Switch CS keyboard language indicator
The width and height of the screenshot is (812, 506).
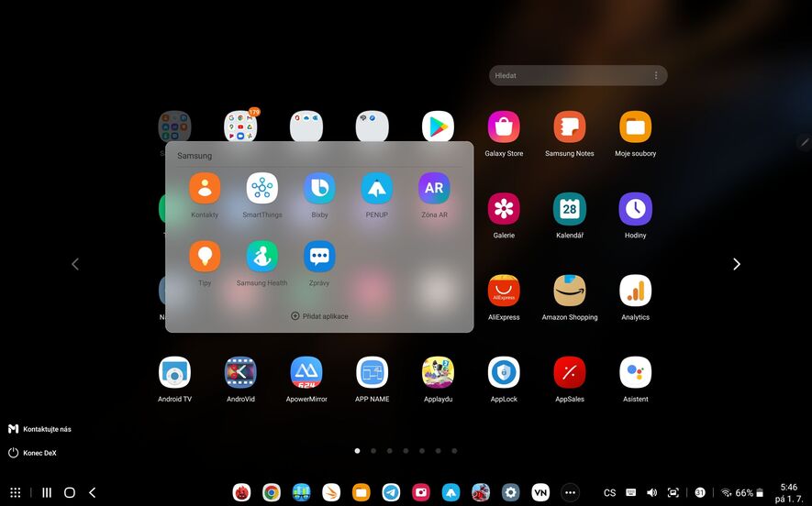coord(610,493)
